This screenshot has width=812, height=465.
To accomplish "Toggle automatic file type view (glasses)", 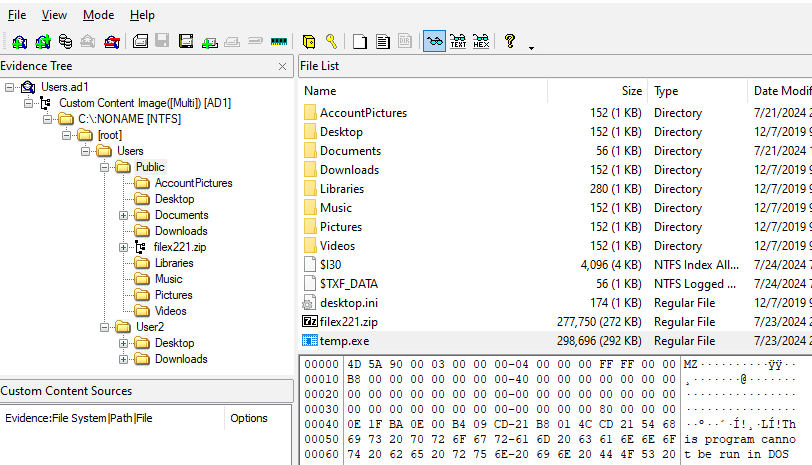I will 434,41.
